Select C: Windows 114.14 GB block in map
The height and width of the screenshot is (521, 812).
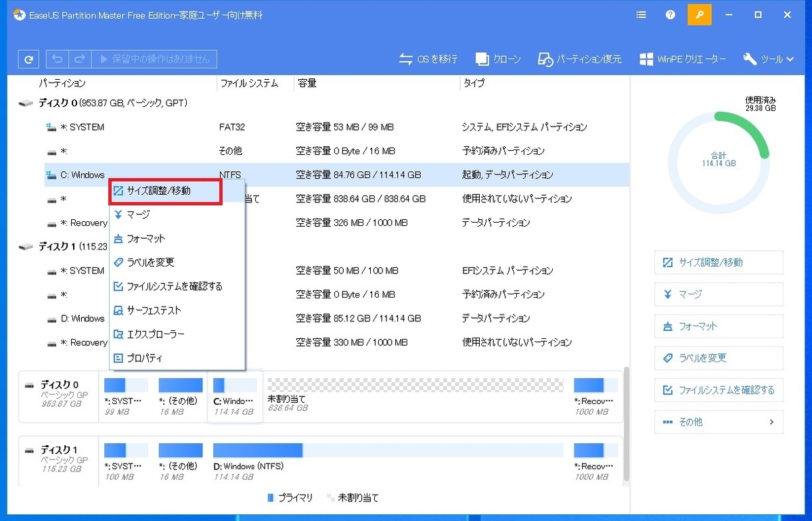235,398
